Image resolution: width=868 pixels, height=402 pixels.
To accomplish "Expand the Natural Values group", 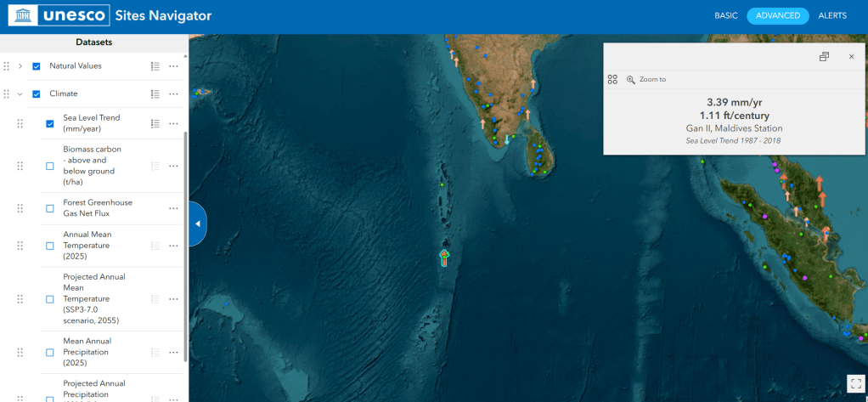I will click(20, 66).
